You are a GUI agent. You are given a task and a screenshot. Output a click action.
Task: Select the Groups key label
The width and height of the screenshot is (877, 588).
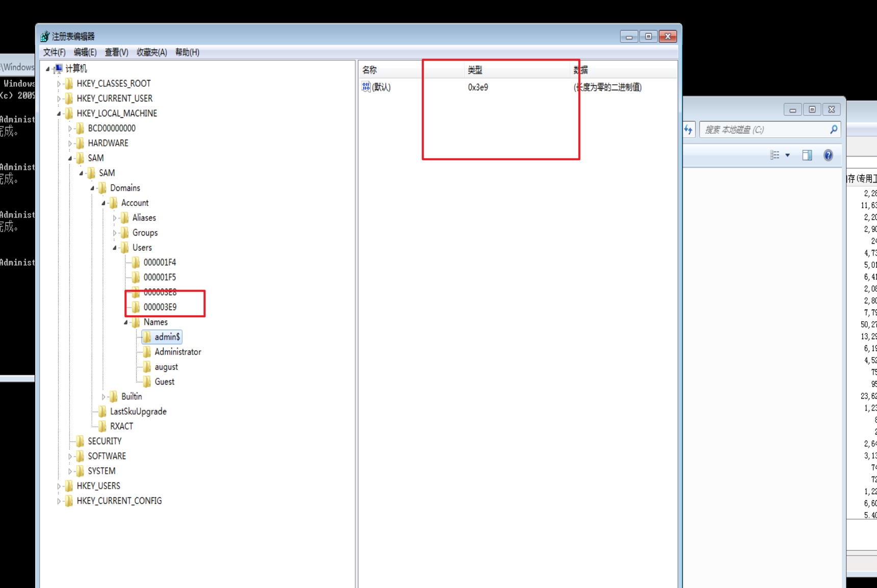coord(145,233)
